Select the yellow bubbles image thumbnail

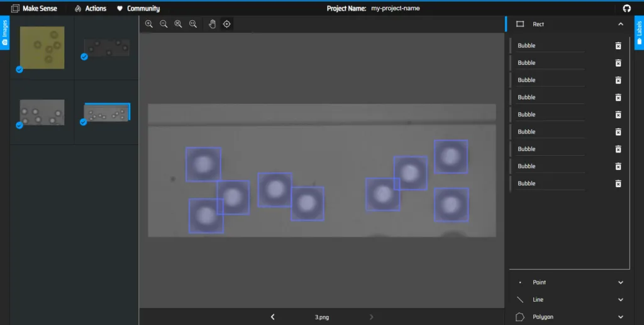(42, 47)
